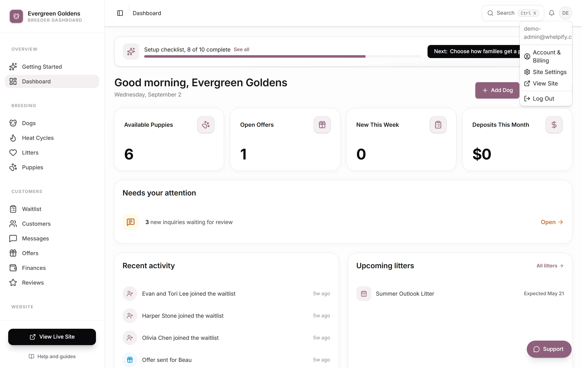Click the Deposits This Month dollar icon
The width and height of the screenshot is (588, 368).
tap(554, 125)
